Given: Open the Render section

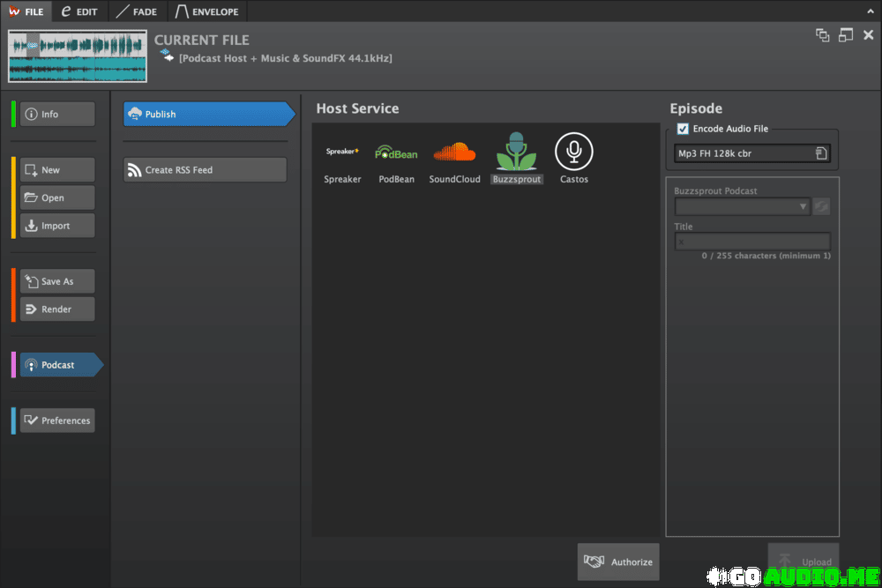Looking at the screenshot, I should pyautogui.click(x=57, y=309).
